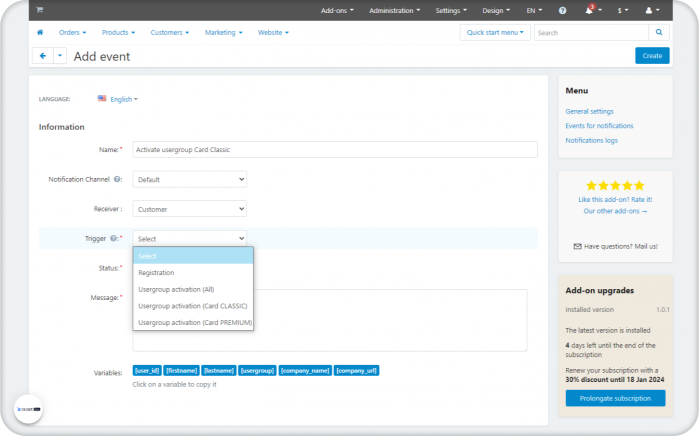Open the Notification Channel Default dropdown

190,179
